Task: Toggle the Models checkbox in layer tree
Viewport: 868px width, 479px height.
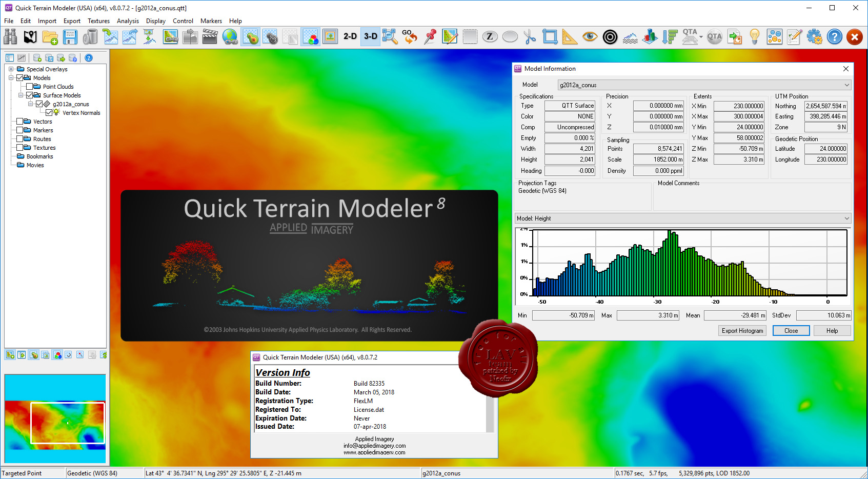Action: [x=20, y=78]
